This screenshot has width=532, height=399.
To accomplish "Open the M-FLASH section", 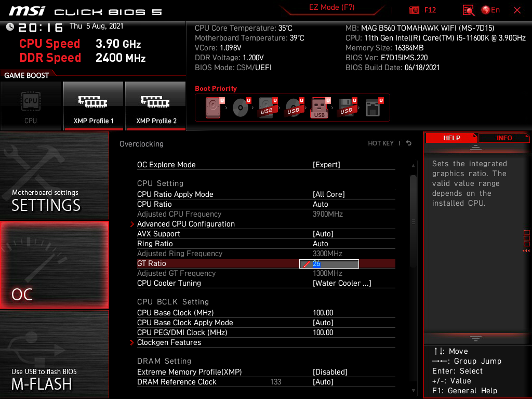I will [54, 354].
